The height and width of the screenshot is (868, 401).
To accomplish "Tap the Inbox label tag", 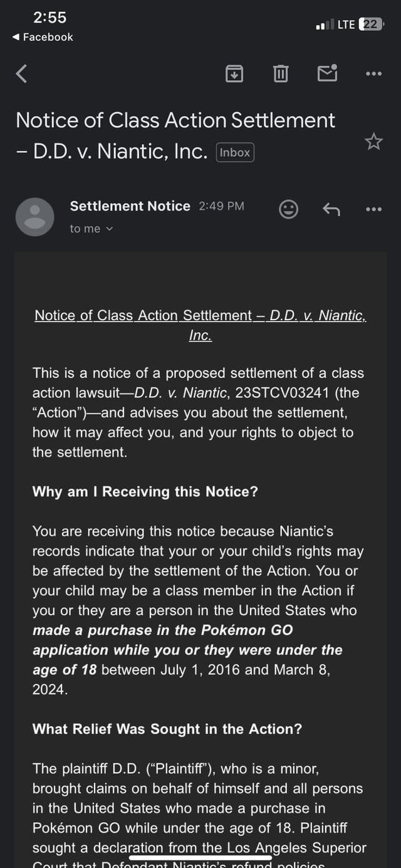I will coord(235,152).
